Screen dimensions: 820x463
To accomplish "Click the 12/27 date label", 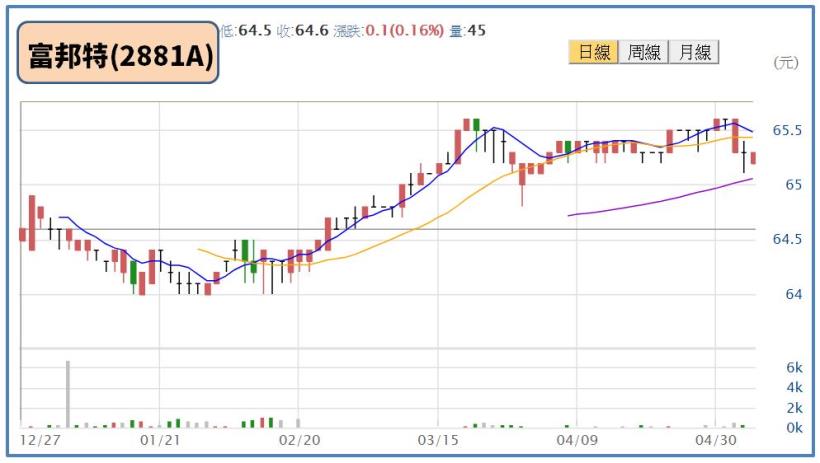I will point(40,440).
